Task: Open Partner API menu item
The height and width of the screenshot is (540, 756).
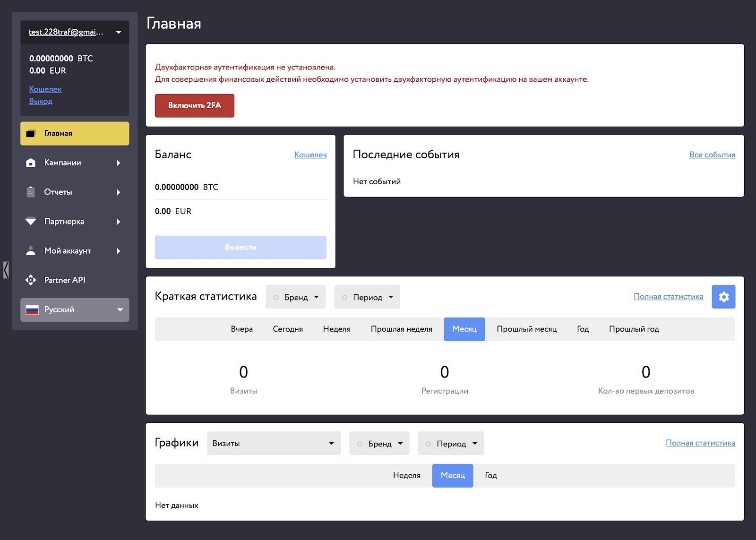Action: click(x=75, y=280)
